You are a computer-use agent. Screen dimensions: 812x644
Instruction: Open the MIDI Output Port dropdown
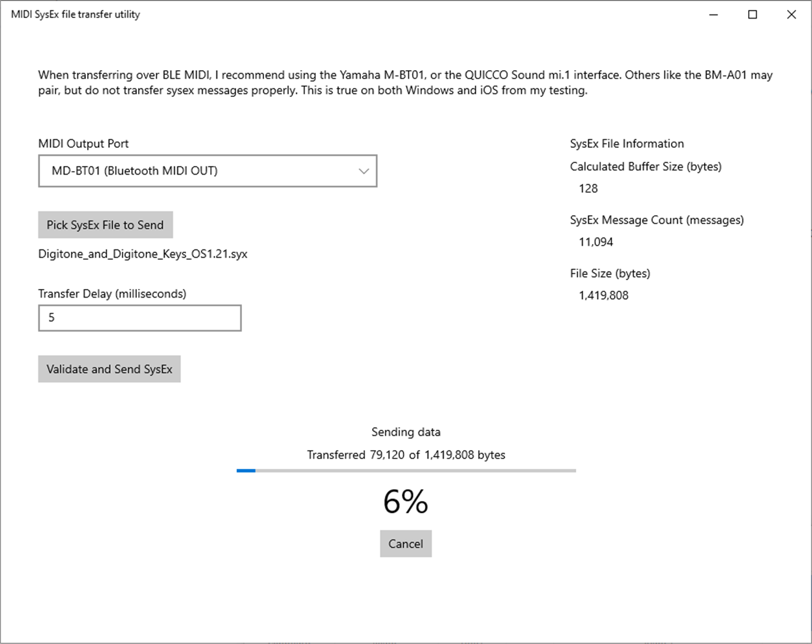click(207, 171)
